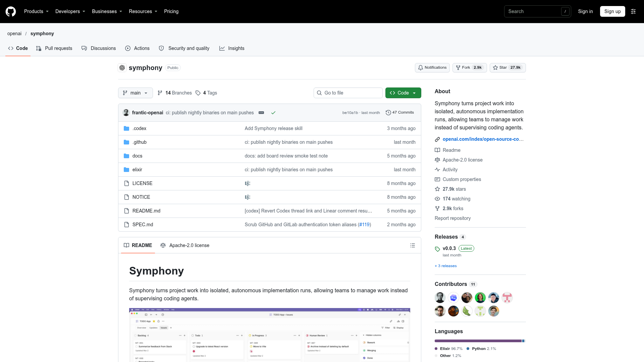This screenshot has height=362, width=644.
Task: Expand the Businesses menu
Action: [x=107, y=11]
